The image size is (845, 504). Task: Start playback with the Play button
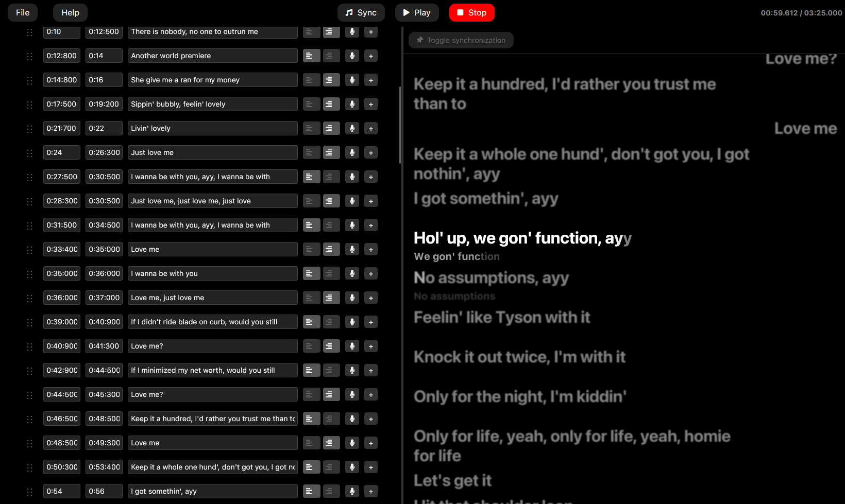pyautogui.click(x=417, y=12)
